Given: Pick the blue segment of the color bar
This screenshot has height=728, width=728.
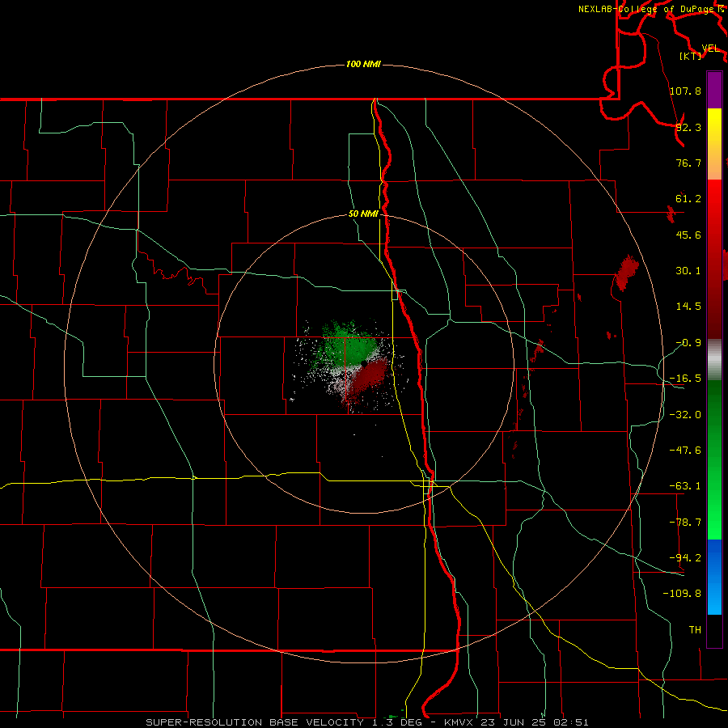Looking at the screenshot, I should tap(714, 577).
